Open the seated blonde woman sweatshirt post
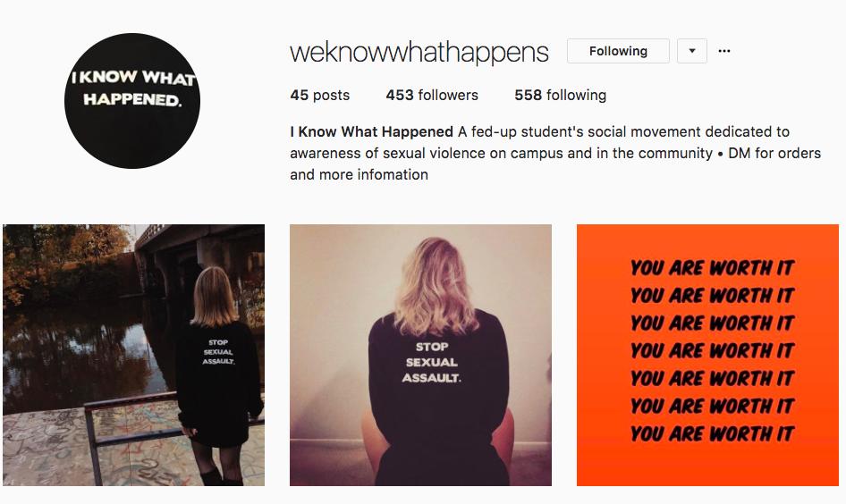The width and height of the screenshot is (846, 504). tap(421, 355)
